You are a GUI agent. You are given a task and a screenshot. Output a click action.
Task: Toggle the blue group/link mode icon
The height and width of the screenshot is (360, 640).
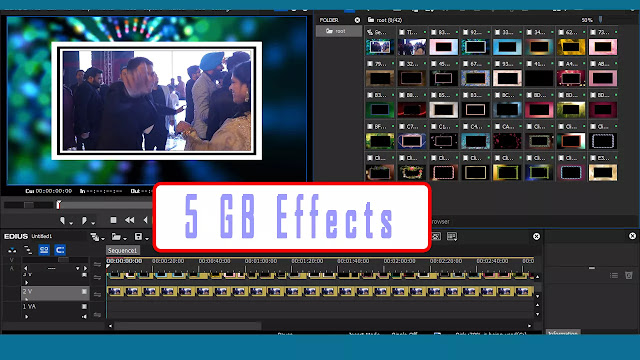point(44,250)
